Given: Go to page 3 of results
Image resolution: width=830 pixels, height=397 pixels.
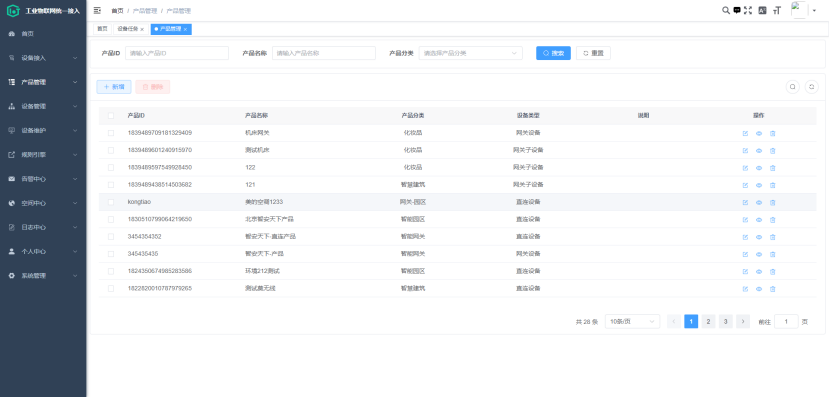Looking at the screenshot, I should point(726,321).
